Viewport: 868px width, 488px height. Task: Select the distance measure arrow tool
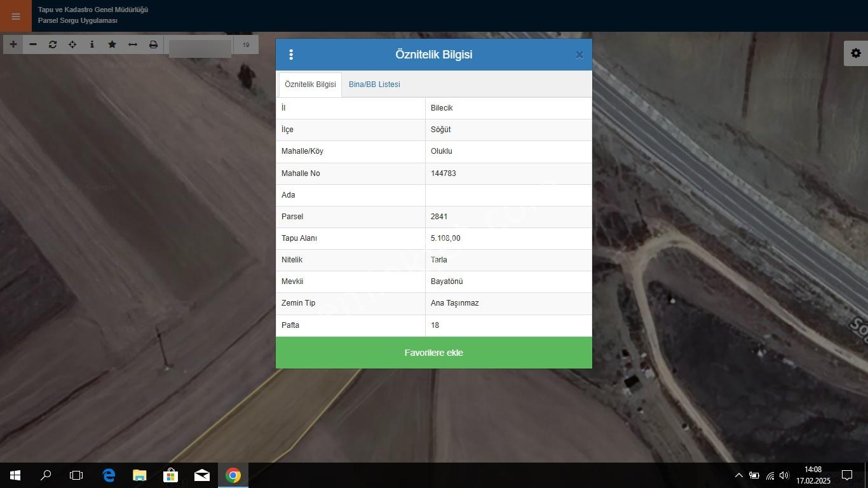point(133,44)
